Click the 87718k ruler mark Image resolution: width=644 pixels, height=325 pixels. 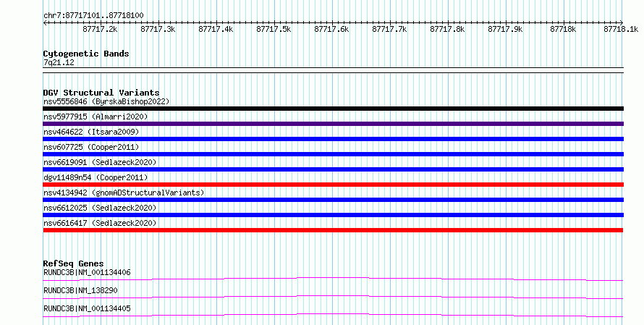click(x=563, y=29)
